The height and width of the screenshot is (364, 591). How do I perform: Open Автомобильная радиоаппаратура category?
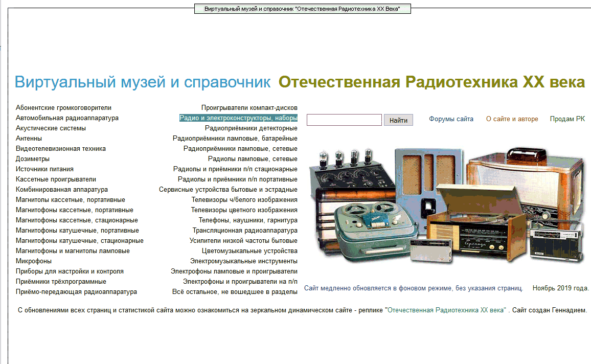(67, 118)
